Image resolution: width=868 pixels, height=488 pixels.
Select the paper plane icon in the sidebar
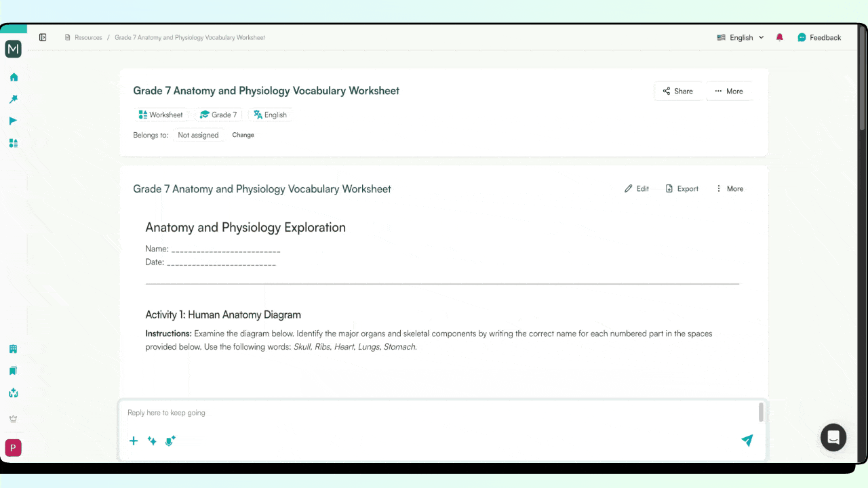[14, 121]
